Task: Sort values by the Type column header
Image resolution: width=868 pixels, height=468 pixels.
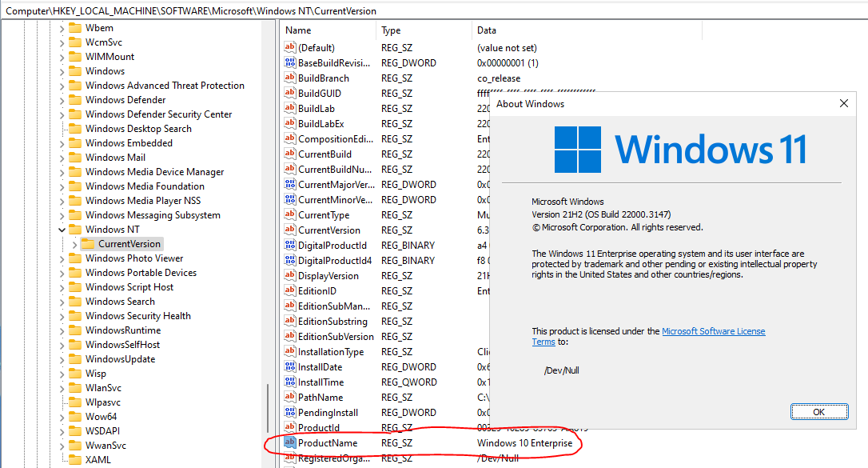Action: click(x=424, y=30)
